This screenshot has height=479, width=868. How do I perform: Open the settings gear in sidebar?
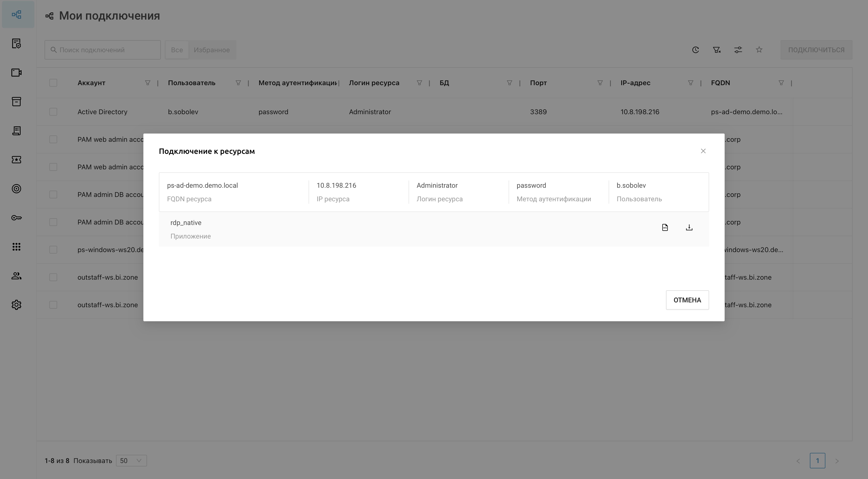16,305
